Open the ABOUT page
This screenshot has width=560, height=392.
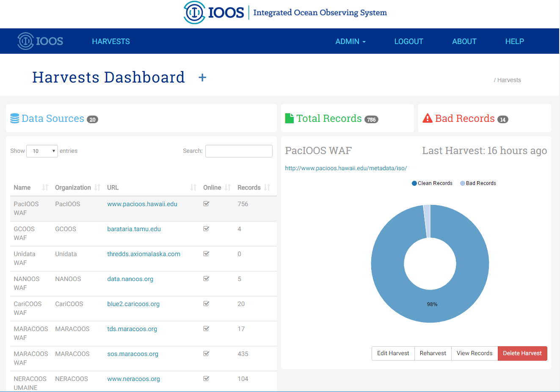[464, 41]
